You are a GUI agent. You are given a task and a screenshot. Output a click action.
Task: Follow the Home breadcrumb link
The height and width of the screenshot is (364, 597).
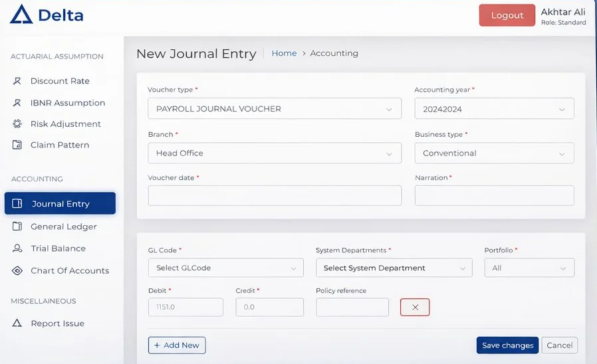click(x=284, y=53)
